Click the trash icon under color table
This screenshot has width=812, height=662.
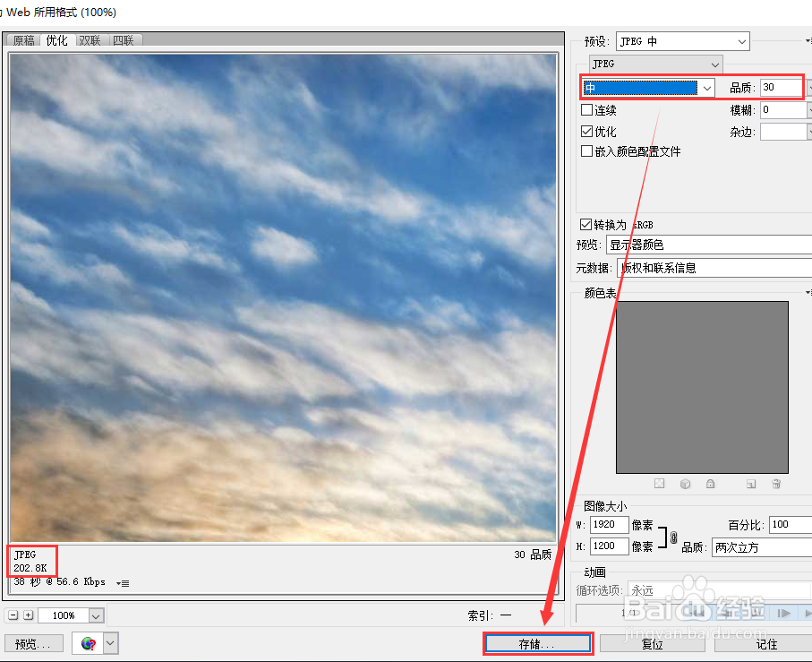776,484
